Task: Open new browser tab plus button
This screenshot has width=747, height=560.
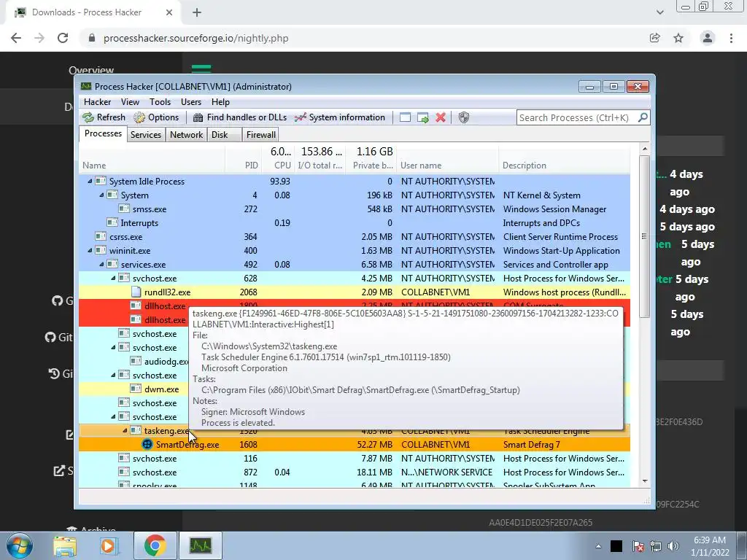Action: 197,12
